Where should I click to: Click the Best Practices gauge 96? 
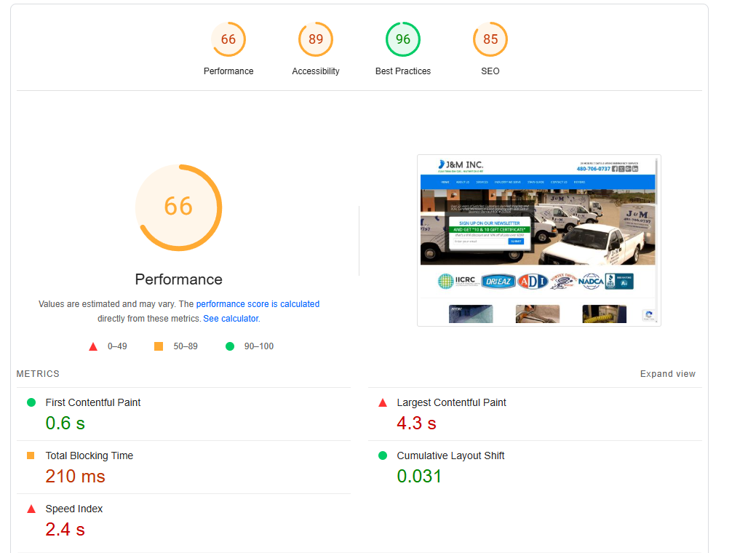click(x=402, y=39)
